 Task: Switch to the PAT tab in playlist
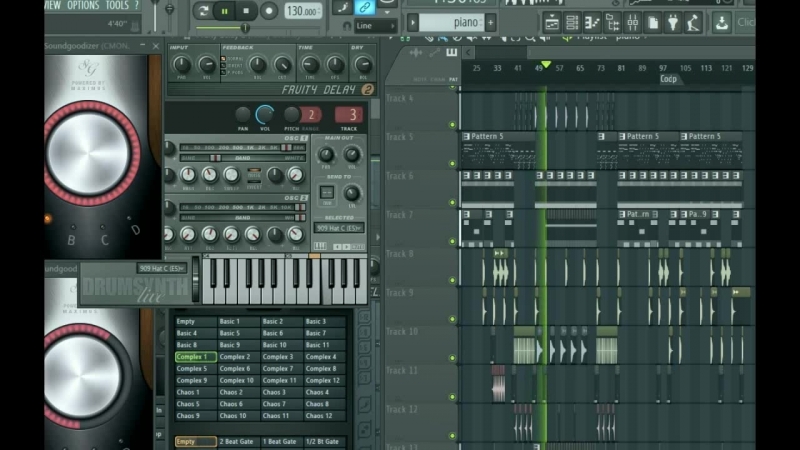453,80
